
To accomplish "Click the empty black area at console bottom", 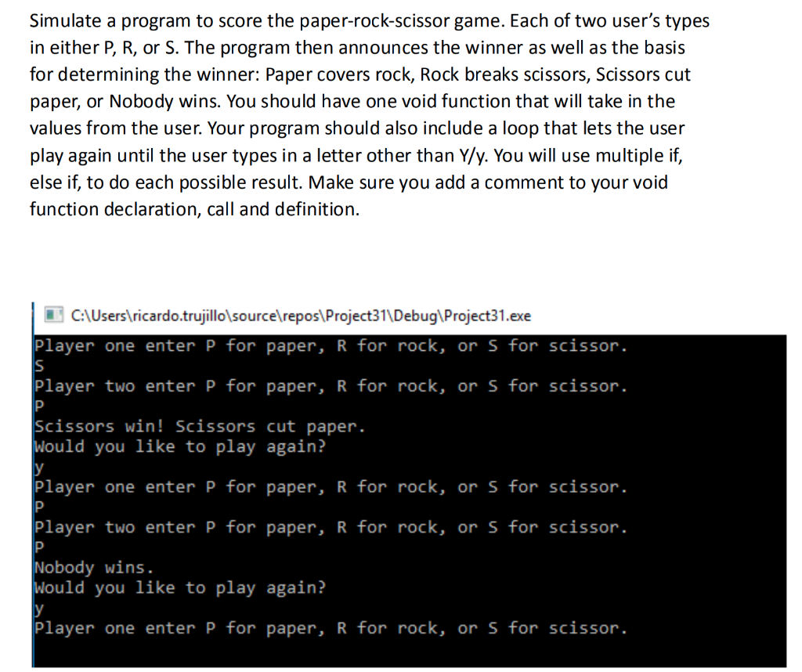I will tap(409, 652).
